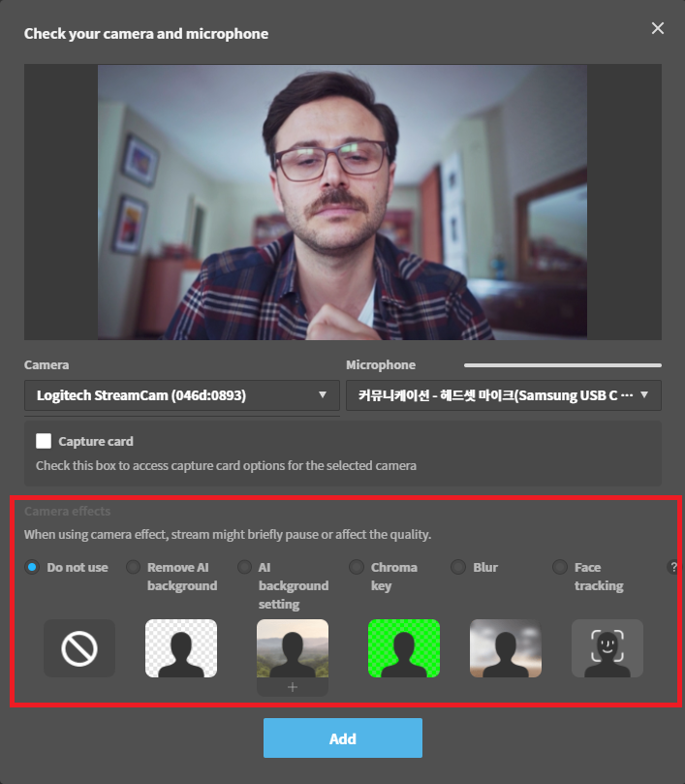This screenshot has height=784, width=685.
Task: Close the camera and microphone dialog
Action: pyautogui.click(x=658, y=28)
